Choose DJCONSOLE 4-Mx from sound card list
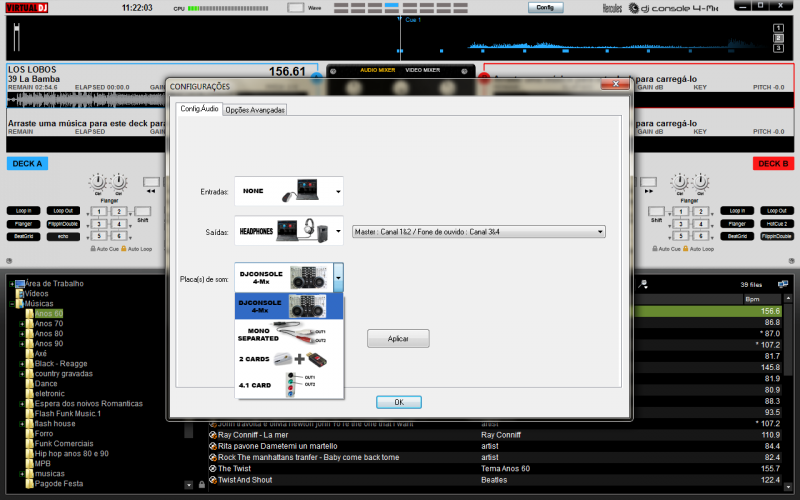The height and width of the screenshot is (500, 800). tap(289, 306)
